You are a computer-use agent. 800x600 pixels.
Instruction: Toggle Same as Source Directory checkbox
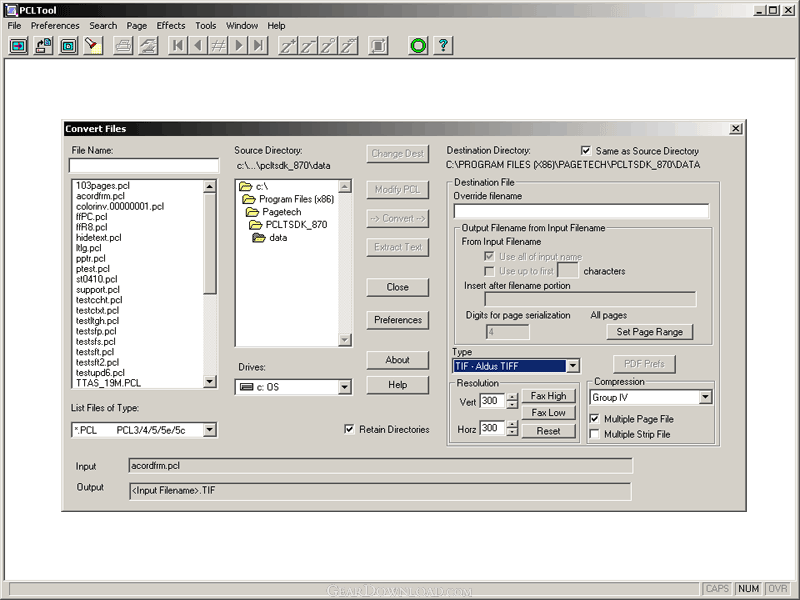point(586,151)
